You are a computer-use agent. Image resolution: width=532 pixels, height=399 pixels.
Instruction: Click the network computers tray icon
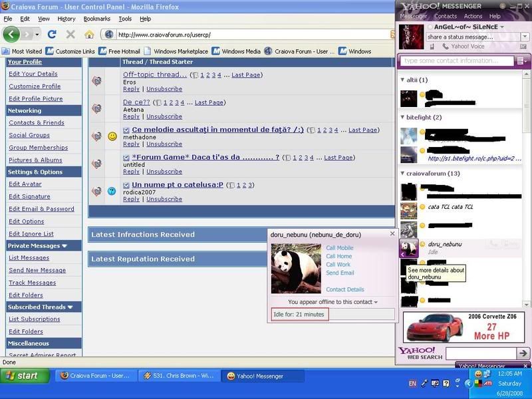pos(487,374)
